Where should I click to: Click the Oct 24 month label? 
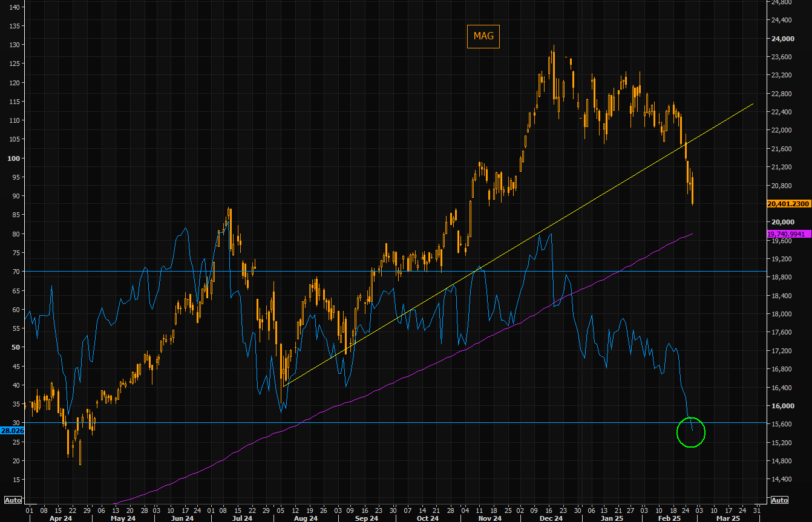428,518
